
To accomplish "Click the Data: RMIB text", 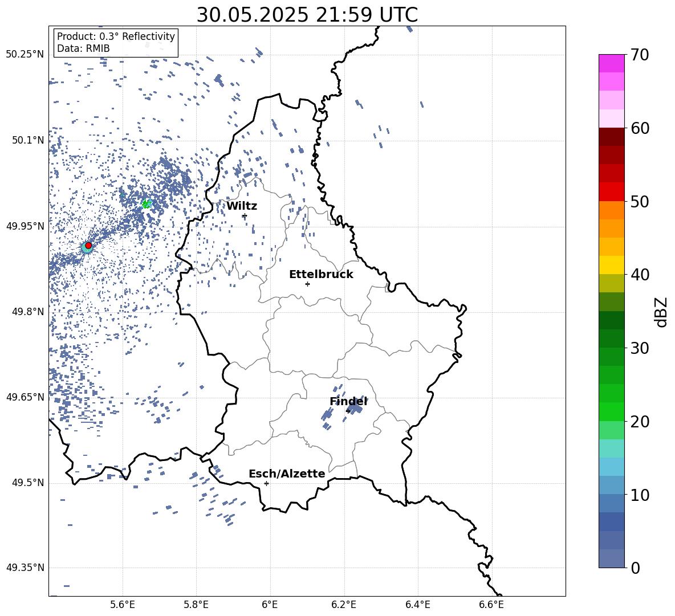I will (83, 48).
